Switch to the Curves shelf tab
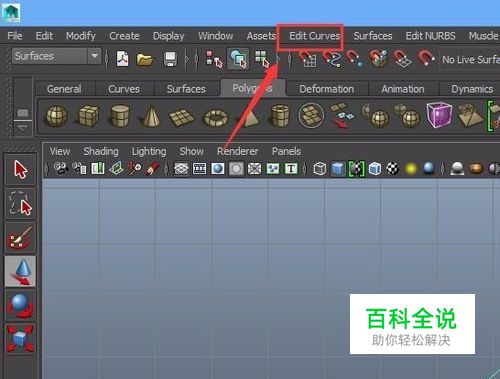 pos(124,89)
